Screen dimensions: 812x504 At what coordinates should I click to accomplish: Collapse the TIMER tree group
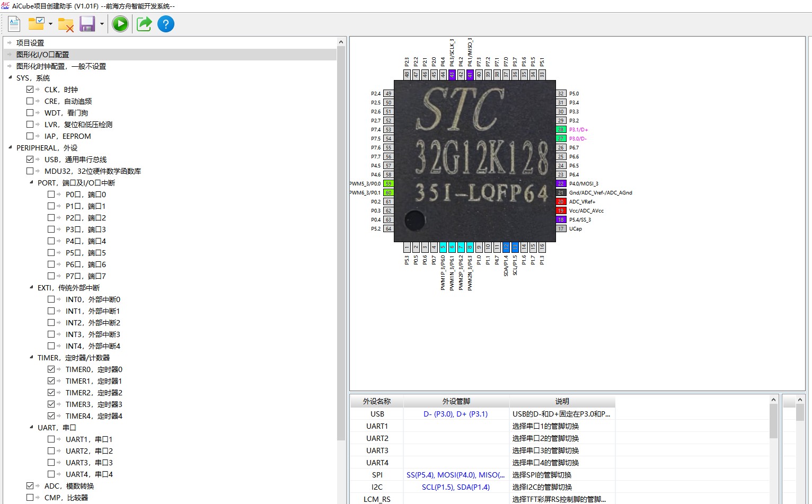(x=31, y=358)
